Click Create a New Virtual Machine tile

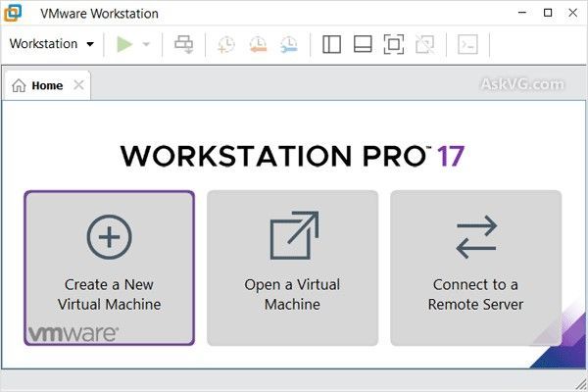tap(110, 268)
